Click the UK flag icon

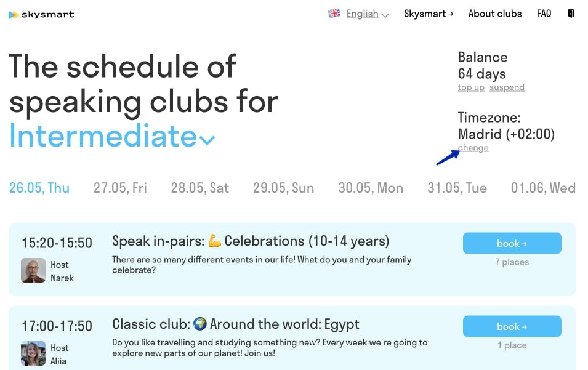click(334, 14)
